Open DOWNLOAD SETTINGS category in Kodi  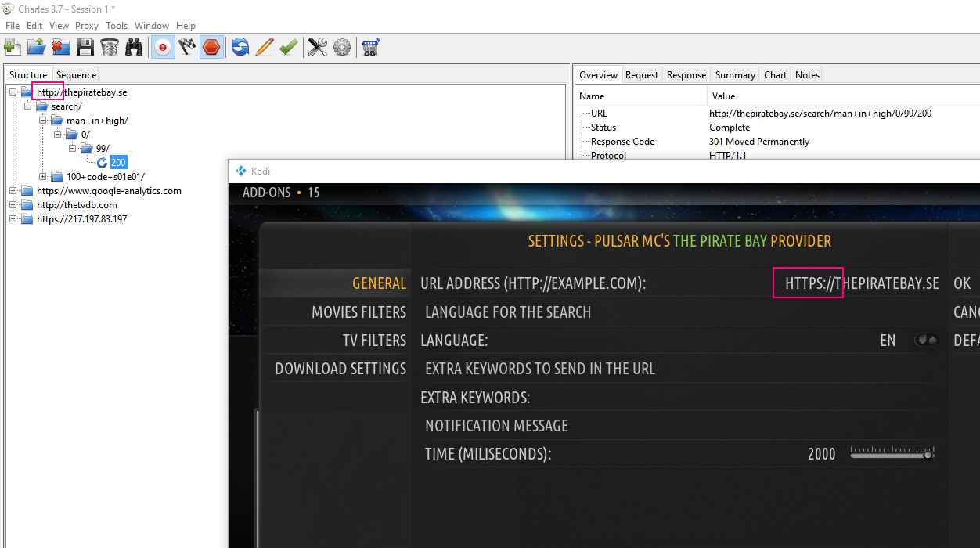click(x=340, y=369)
